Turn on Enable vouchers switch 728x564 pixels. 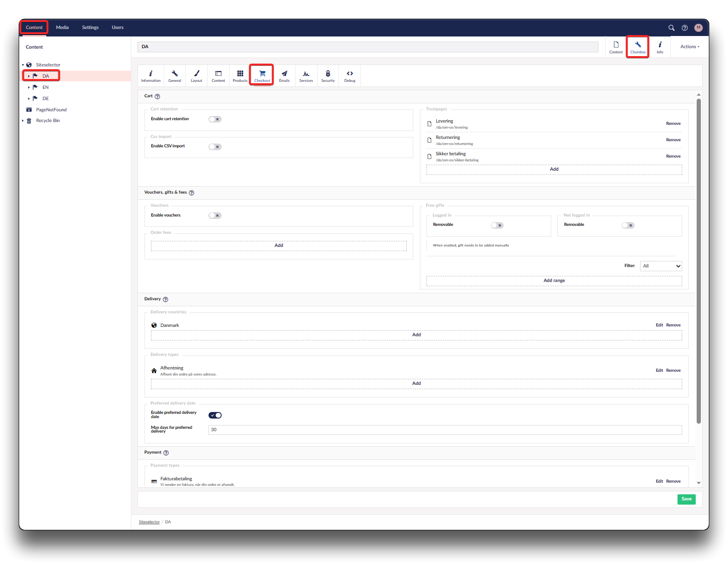(215, 216)
